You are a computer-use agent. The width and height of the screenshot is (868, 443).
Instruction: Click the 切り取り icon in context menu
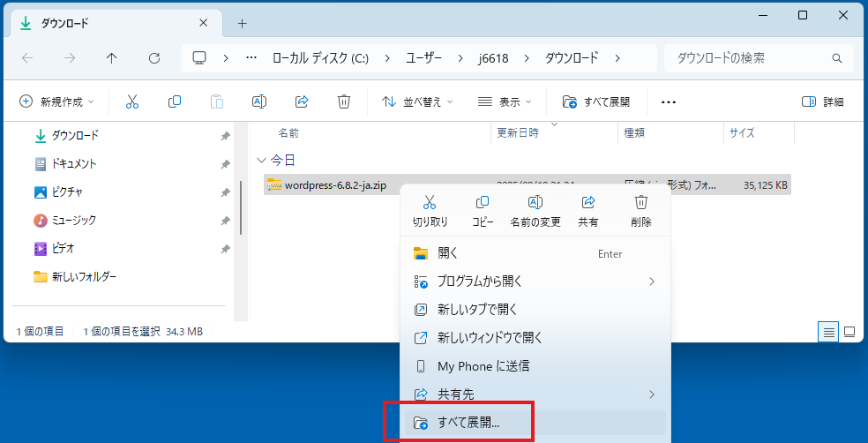[430, 202]
